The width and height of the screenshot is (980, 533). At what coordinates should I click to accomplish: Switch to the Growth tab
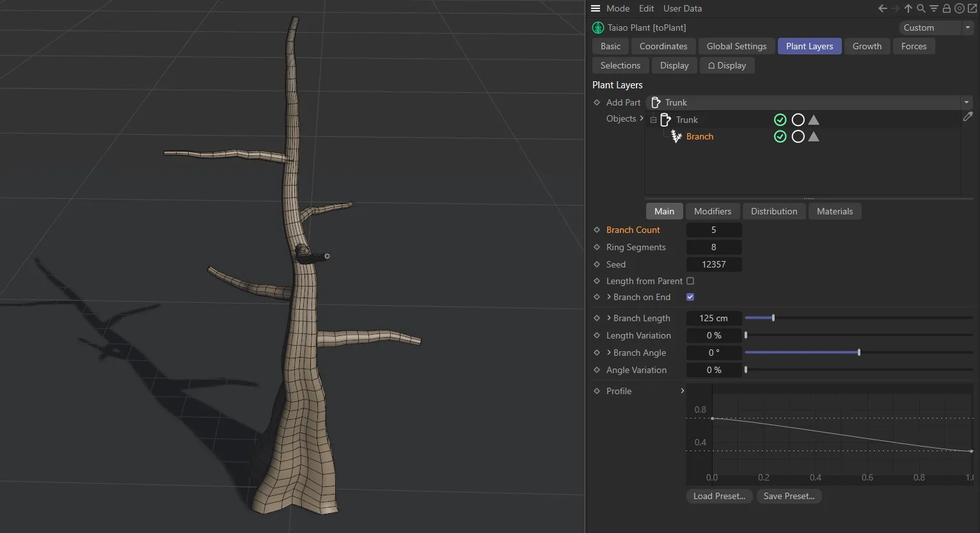(867, 46)
